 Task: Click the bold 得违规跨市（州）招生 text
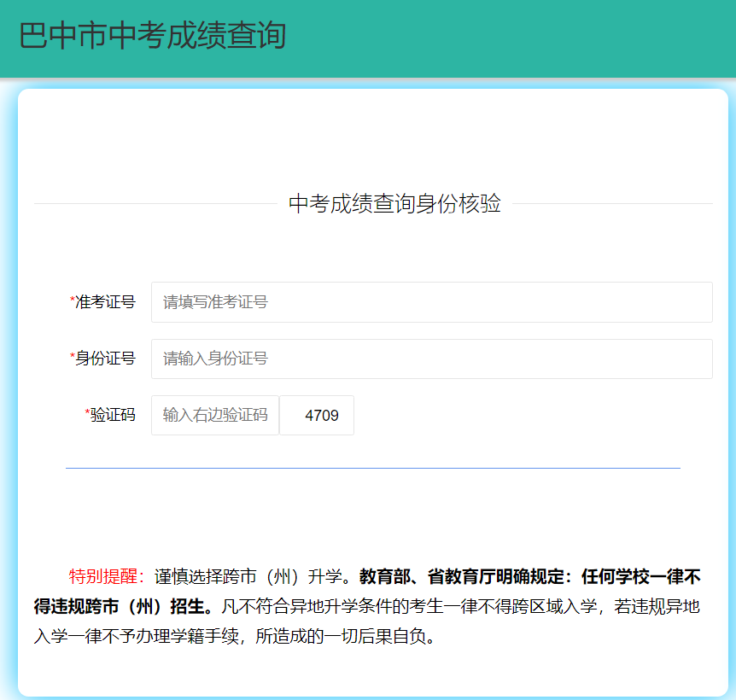(120, 607)
